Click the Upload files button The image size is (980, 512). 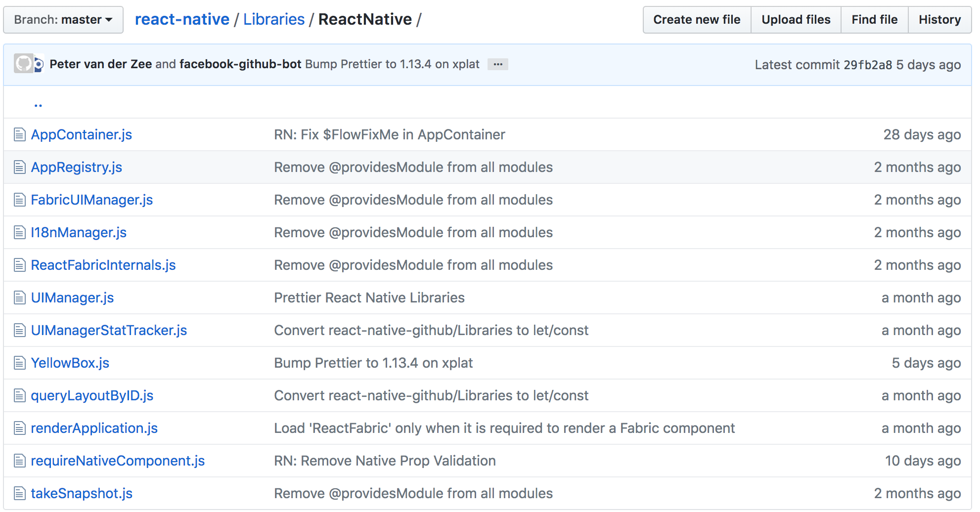(796, 20)
